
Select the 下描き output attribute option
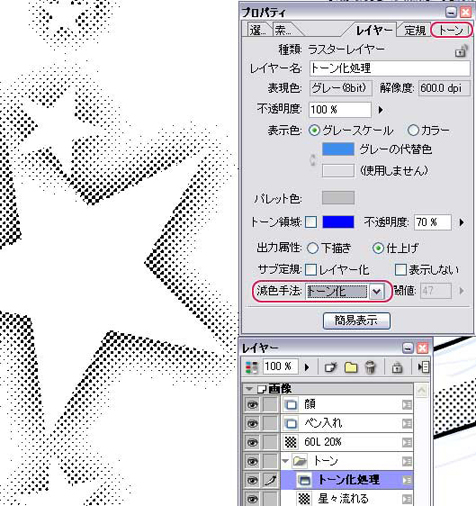pyautogui.click(x=312, y=248)
